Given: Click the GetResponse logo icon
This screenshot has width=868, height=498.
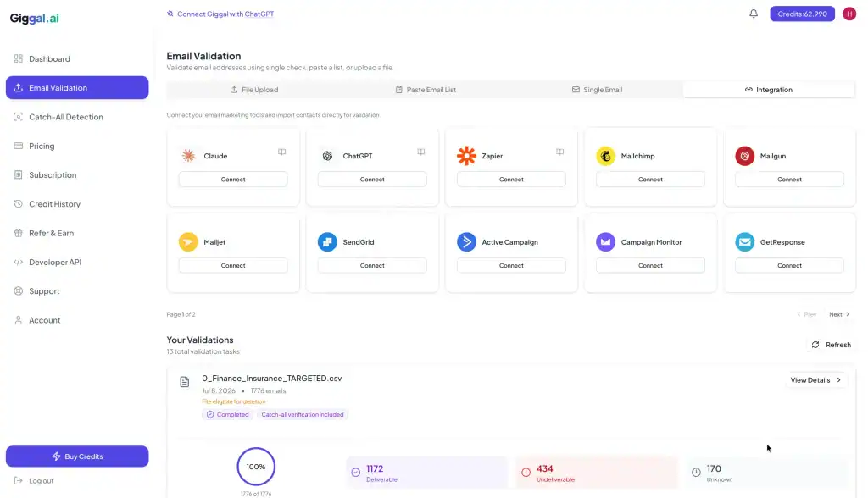Looking at the screenshot, I should point(744,242).
